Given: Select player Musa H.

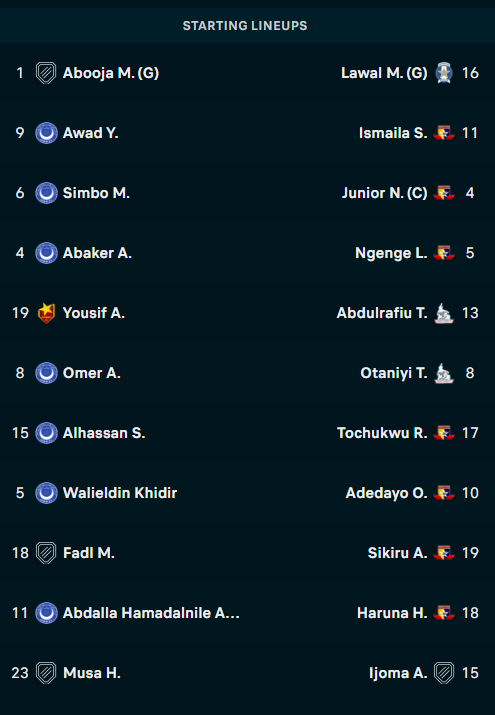Looking at the screenshot, I should (x=92, y=673).
